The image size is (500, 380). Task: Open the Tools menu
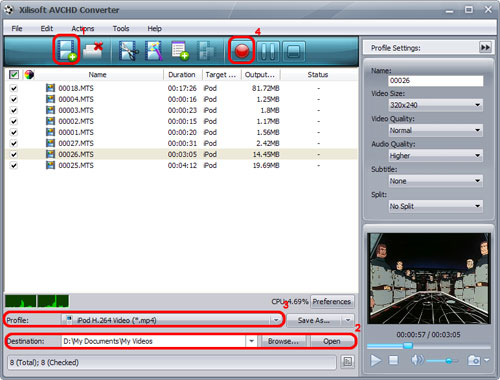[121, 29]
